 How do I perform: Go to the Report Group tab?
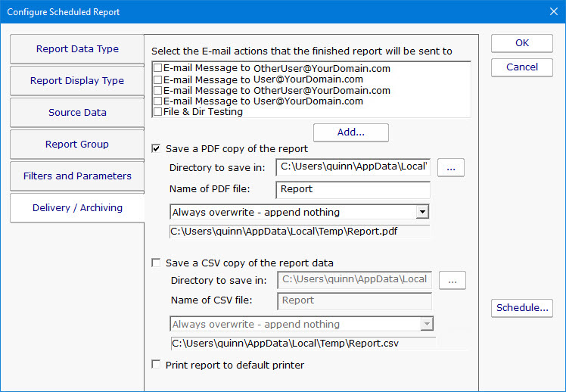coord(77,145)
